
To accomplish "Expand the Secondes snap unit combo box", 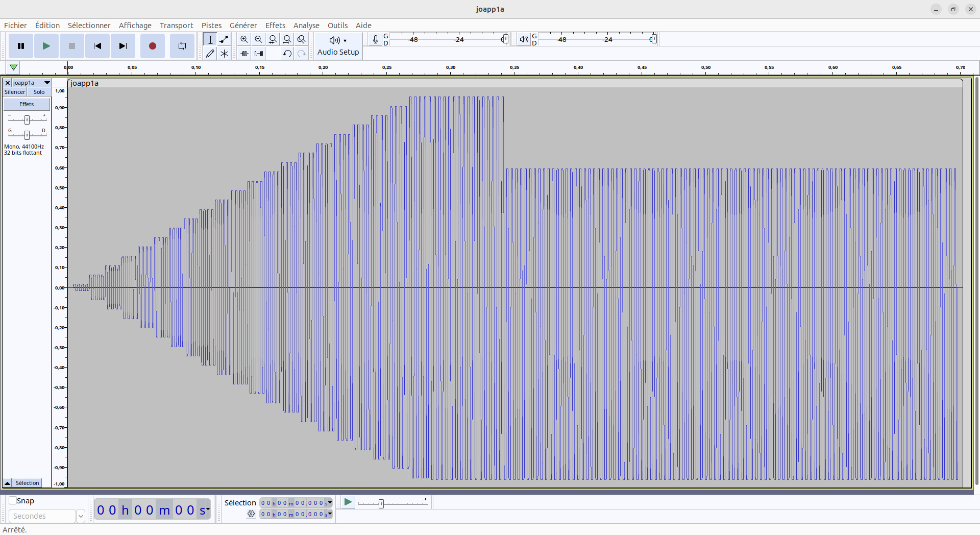I will click(80, 516).
